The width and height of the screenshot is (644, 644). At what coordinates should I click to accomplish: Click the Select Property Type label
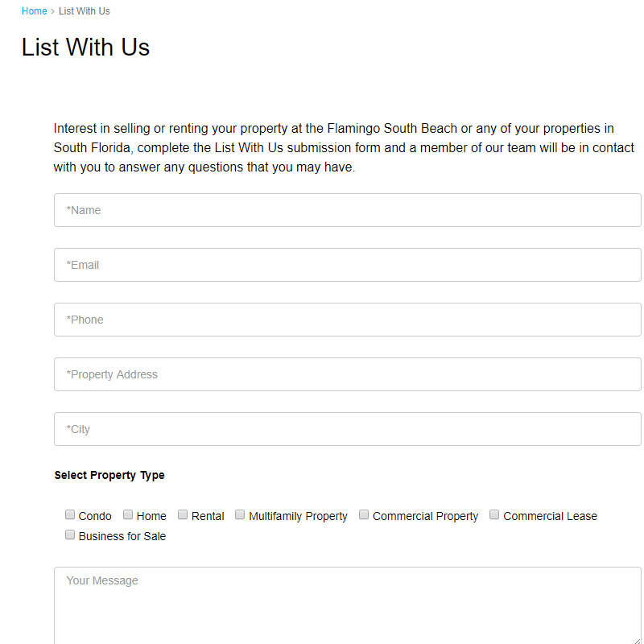tap(109, 475)
